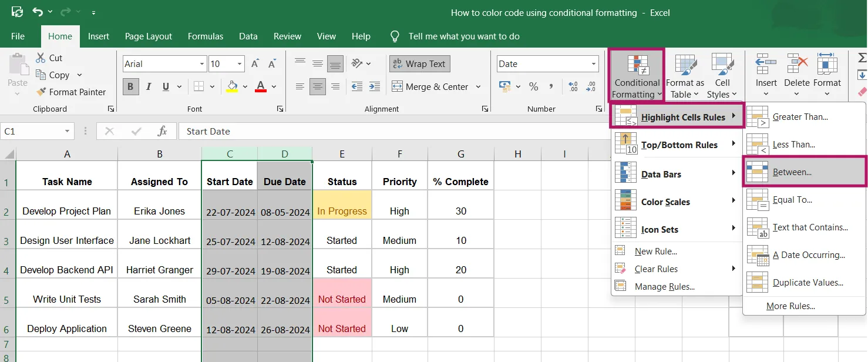Center text horizontally

click(x=318, y=86)
